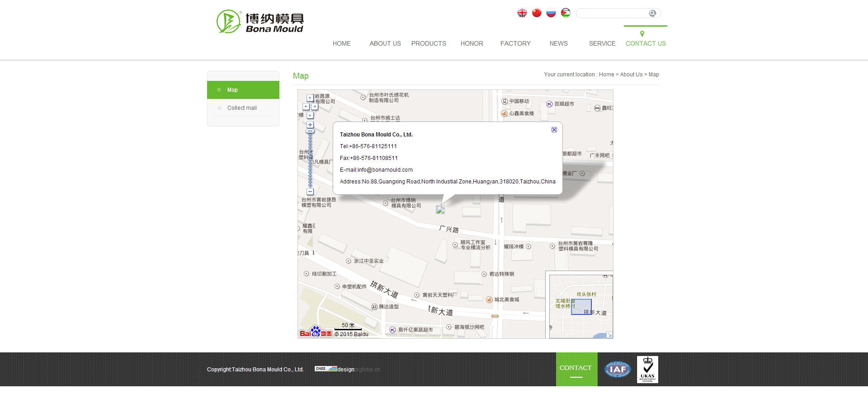Screen dimensions: 868x417
Task: Collapse the overview mini-map via corner arrow
Action: (609, 335)
